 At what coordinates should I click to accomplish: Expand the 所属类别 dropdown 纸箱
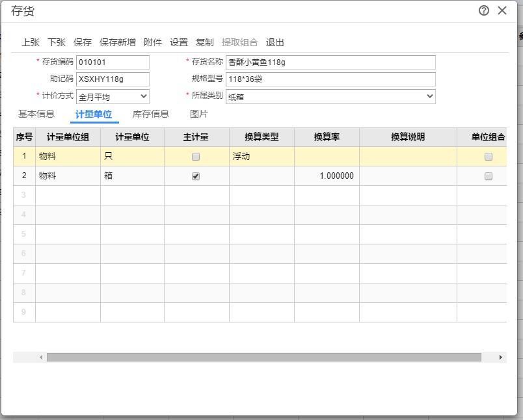[330, 97]
